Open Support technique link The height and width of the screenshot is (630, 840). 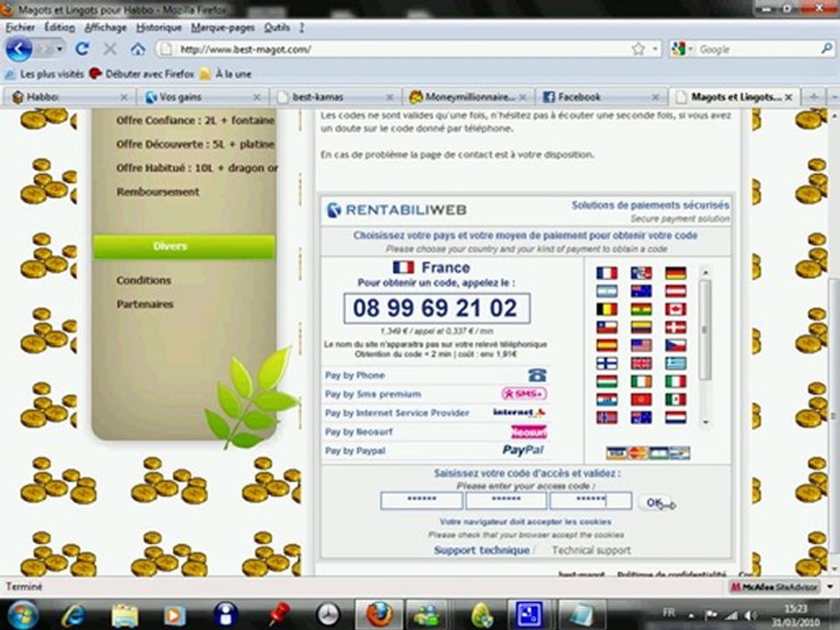pos(481,550)
